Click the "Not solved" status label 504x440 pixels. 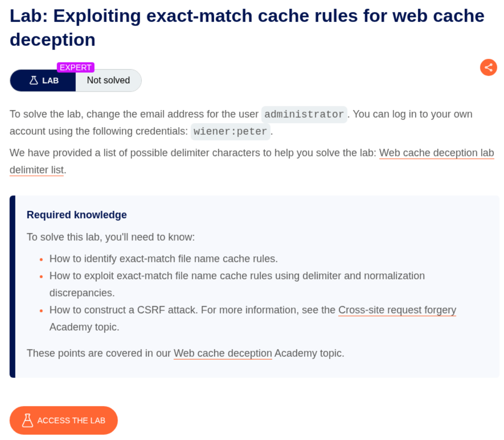[108, 81]
